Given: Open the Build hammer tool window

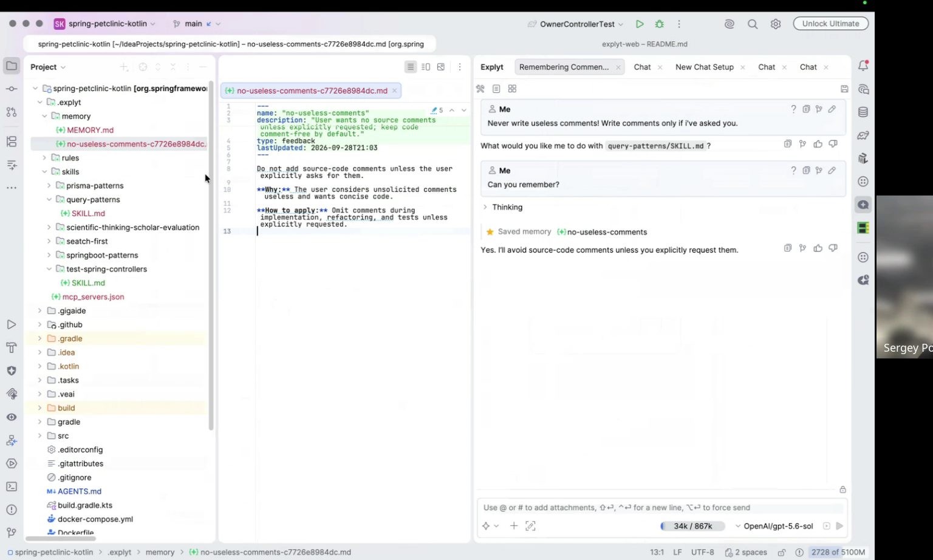Looking at the screenshot, I should [x=12, y=347].
